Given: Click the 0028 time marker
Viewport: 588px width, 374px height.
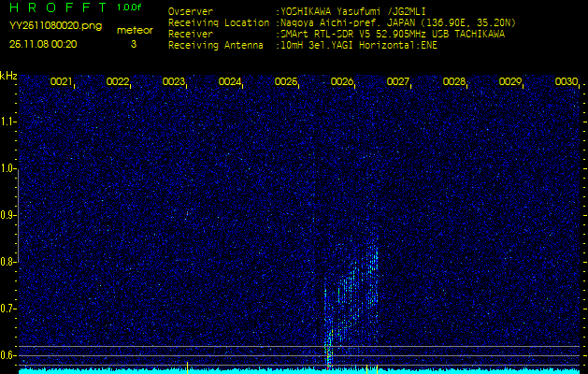Looking at the screenshot, I should coord(454,81).
